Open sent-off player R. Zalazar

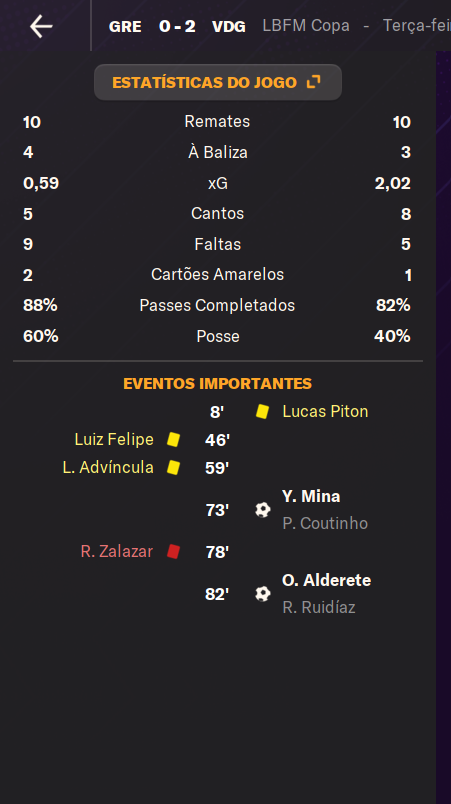(x=116, y=551)
